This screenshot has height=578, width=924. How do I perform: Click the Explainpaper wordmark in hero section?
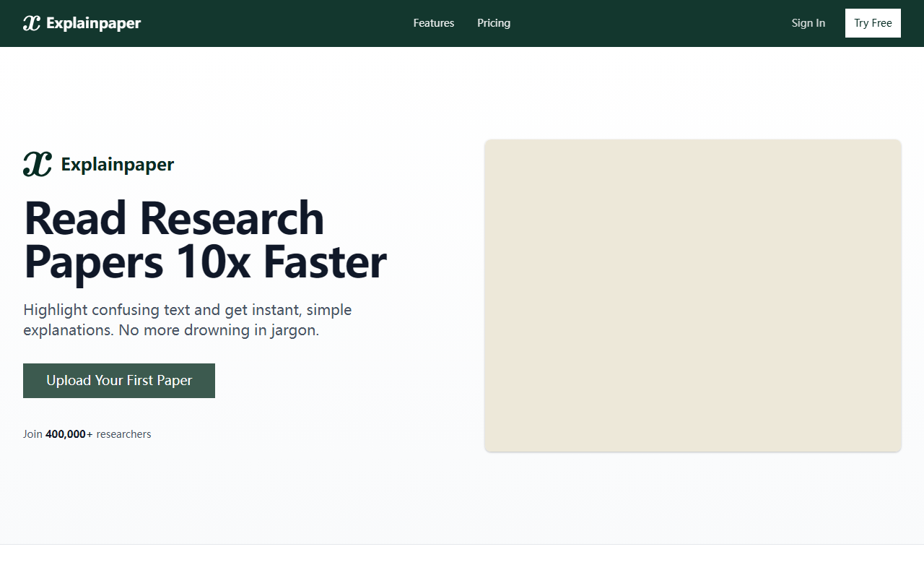118,165
